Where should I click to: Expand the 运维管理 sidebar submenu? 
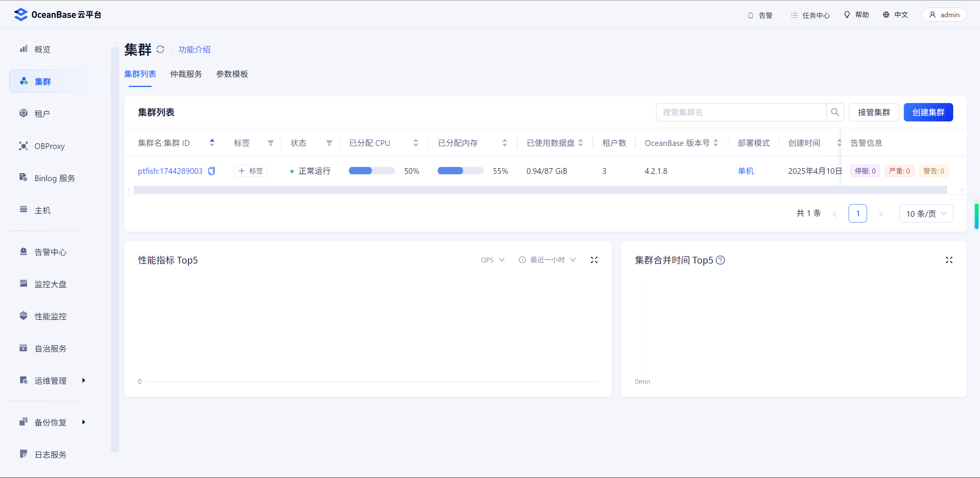83,380
